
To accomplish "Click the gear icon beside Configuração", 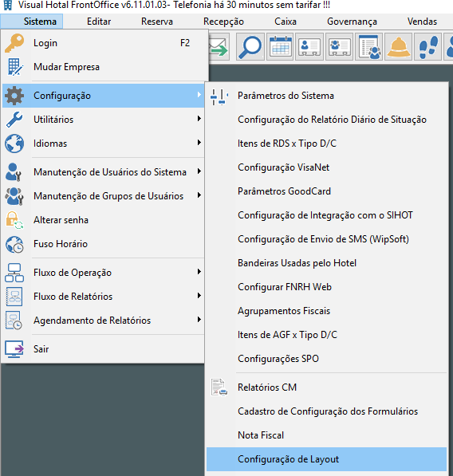I will [14, 96].
